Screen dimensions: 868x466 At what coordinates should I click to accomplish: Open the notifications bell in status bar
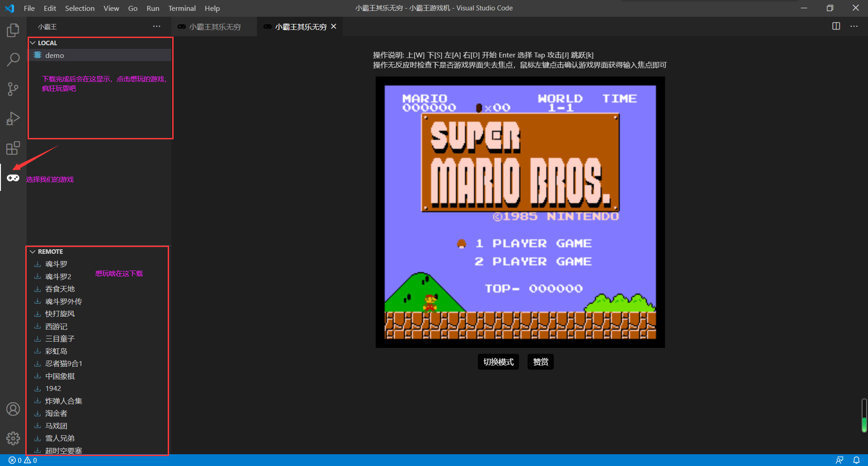pyautogui.click(x=856, y=460)
